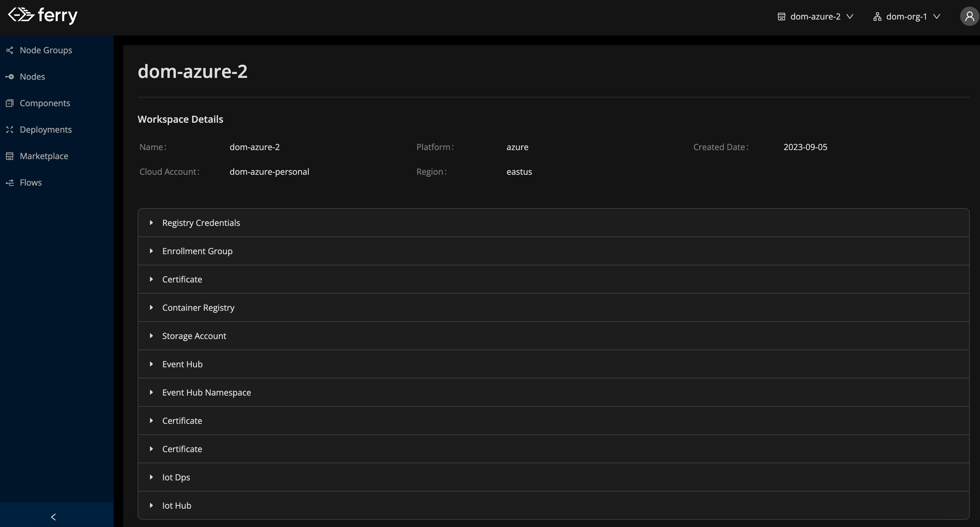Click the Created Date field label

click(721, 147)
